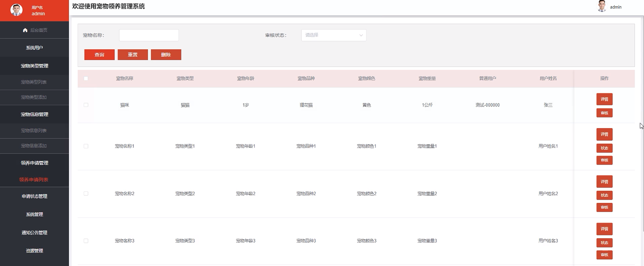Select the checkbox for 宠物名称2 row
644x266 pixels.
[86, 194]
